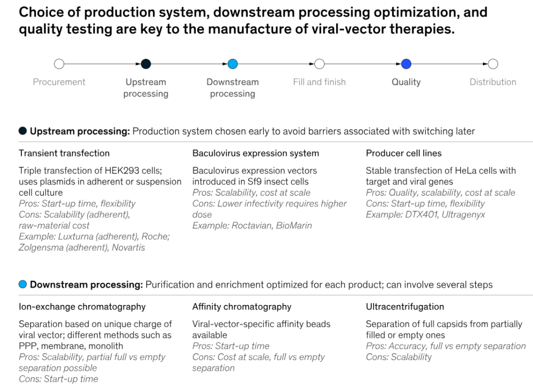Click the Ion-exchange chromatography heading
The width and height of the screenshot is (533, 392).
point(82,307)
